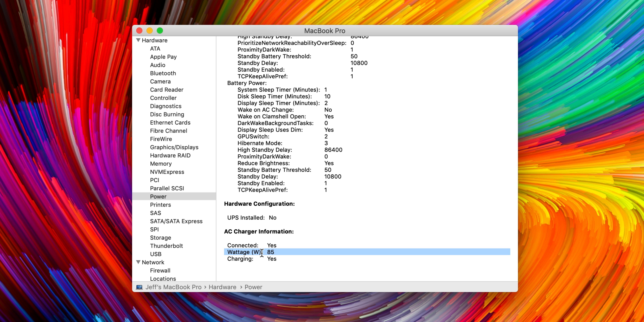Screen dimensions: 644x322
Task: Select Graphics/Displays in the sidebar
Action: [174, 147]
